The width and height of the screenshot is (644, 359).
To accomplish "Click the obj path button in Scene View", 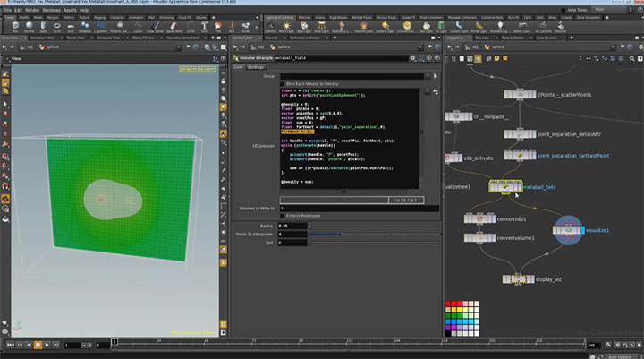I will point(26,47).
